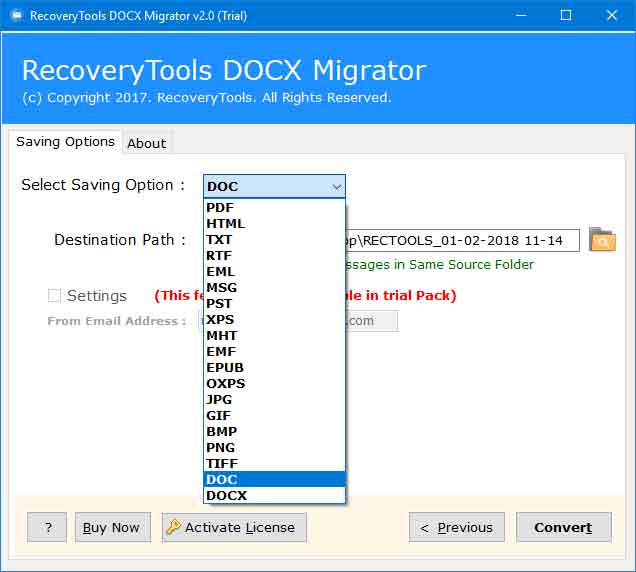Maximize the DOCX Migrator window
The height and width of the screenshot is (572, 636).
566,15
